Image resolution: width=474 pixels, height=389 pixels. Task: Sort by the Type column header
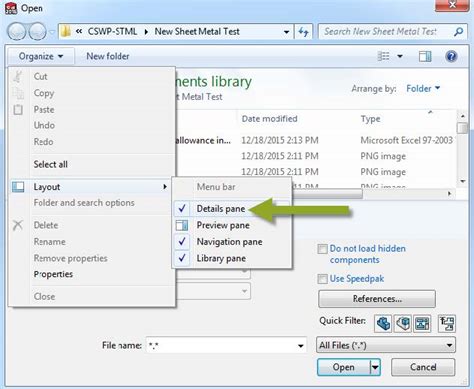point(370,119)
